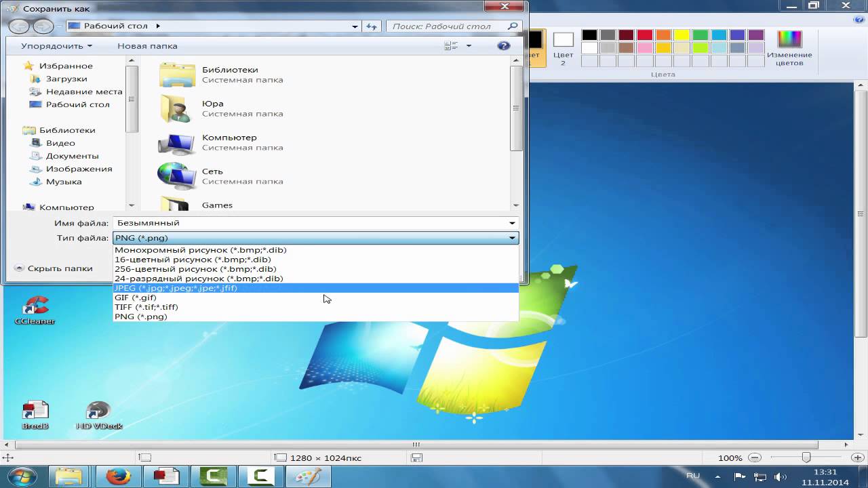Viewport: 868px width, 488px height.
Task: Click the refresh button beside address bar
Action: (372, 26)
